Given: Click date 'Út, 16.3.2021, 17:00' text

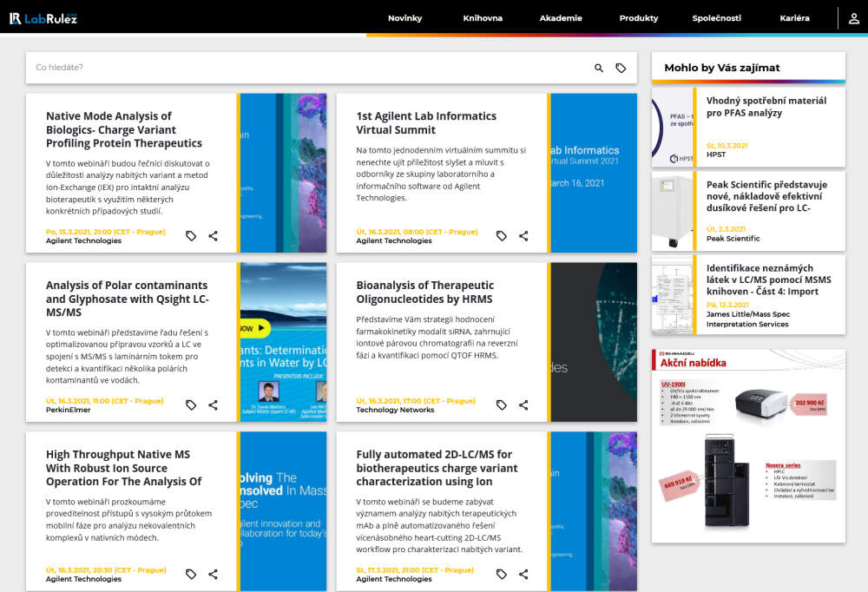Looking at the screenshot, I should click(416, 400).
